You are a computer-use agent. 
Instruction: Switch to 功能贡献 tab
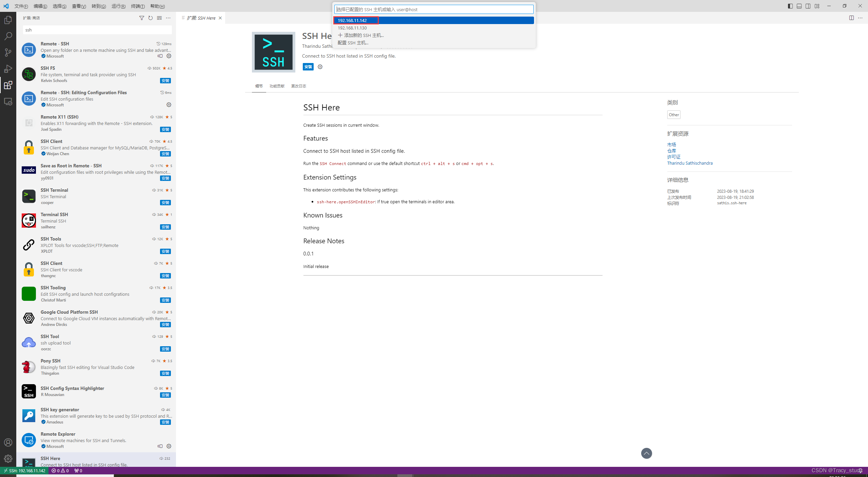[x=277, y=86]
